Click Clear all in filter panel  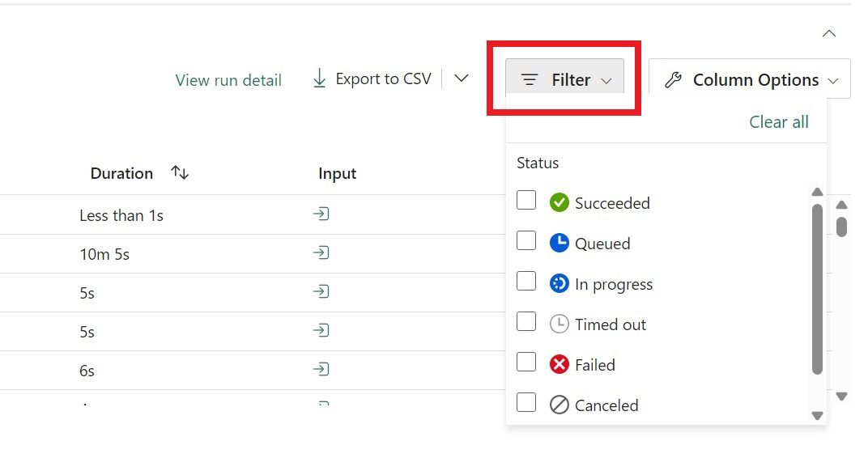click(x=778, y=122)
